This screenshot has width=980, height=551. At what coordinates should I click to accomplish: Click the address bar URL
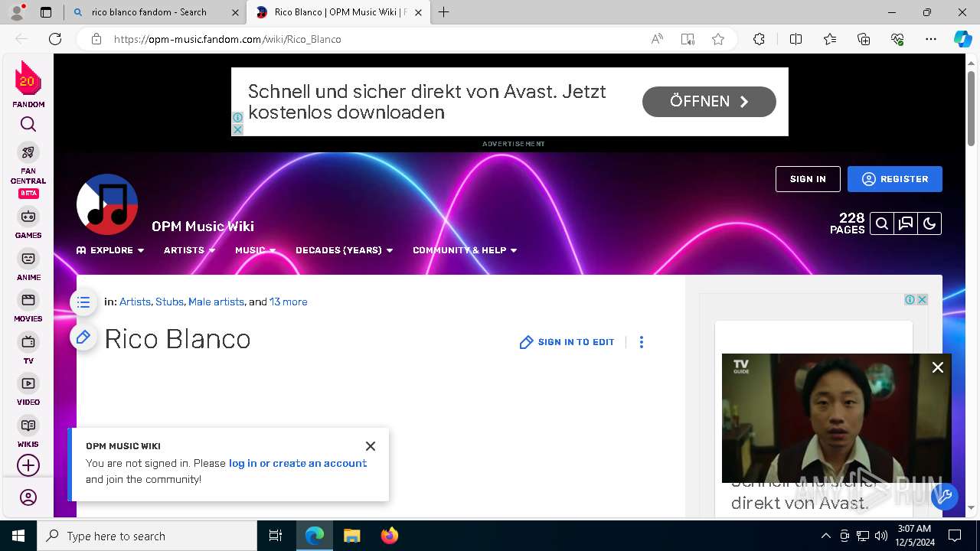tap(227, 39)
